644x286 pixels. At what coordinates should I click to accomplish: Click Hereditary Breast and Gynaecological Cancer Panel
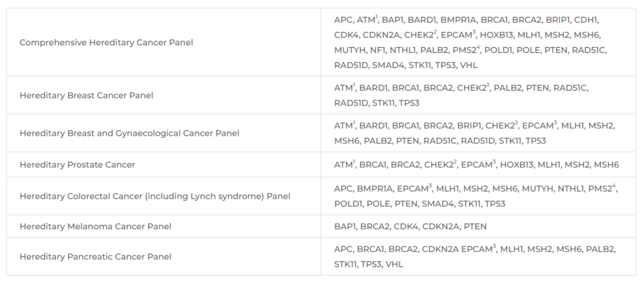pyautogui.click(x=130, y=133)
